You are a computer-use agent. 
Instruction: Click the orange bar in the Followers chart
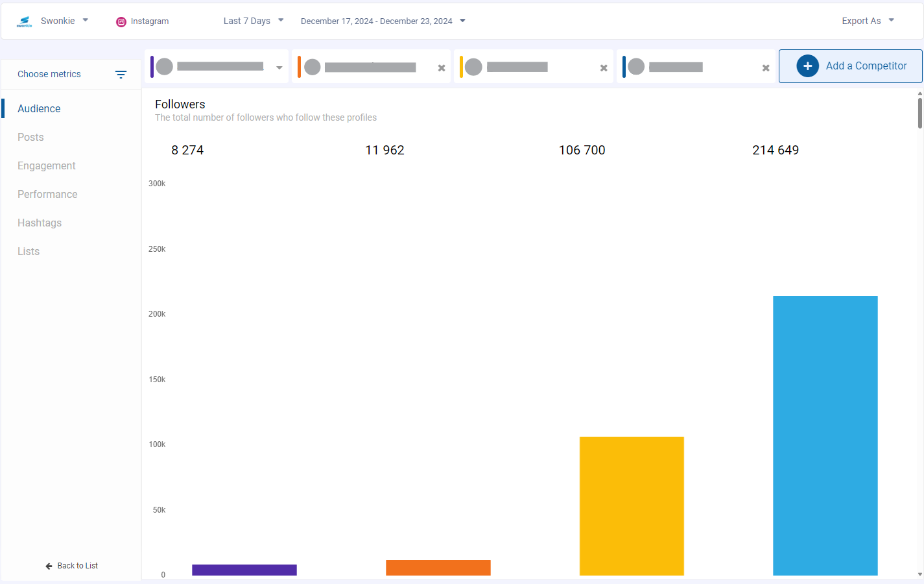[438, 568]
